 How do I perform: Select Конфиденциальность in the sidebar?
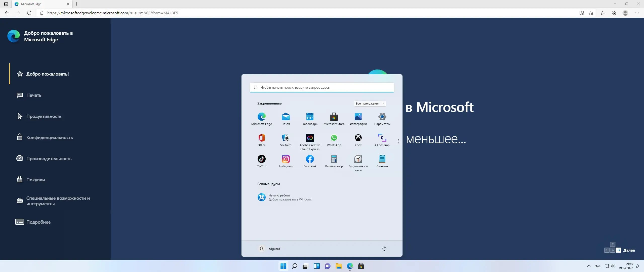(x=49, y=138)
